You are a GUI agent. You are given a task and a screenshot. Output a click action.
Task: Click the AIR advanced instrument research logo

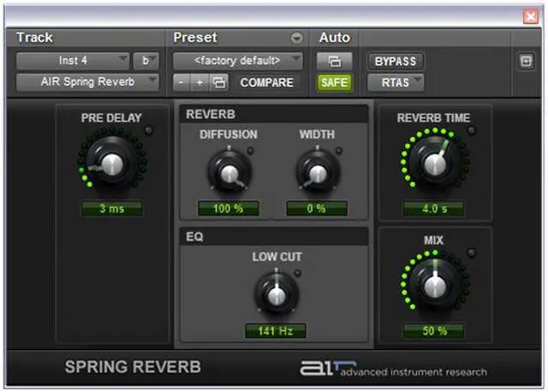(394, 369)
